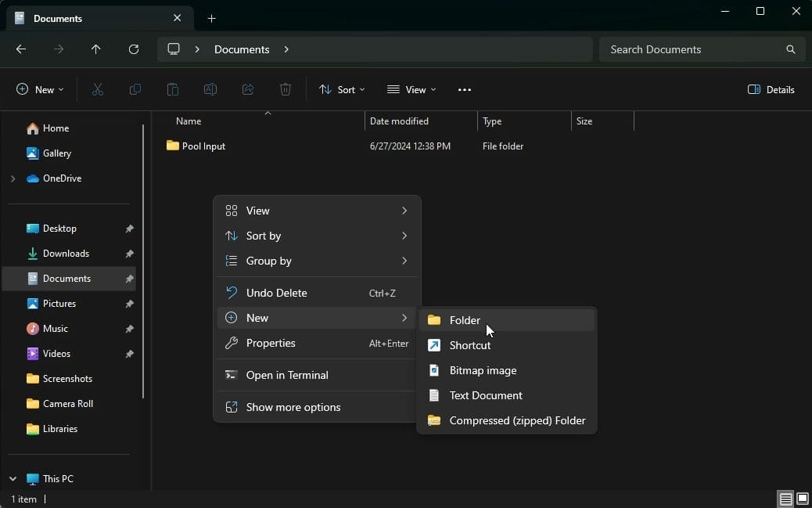Click the Refresh icon in the address bar
Viewport: 812px width, 508px height.
(134, 49)
